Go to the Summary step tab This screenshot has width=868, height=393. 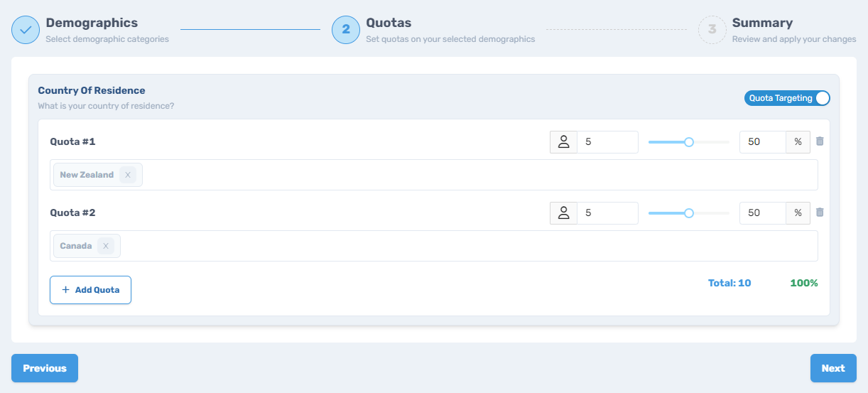pos(762,23)
